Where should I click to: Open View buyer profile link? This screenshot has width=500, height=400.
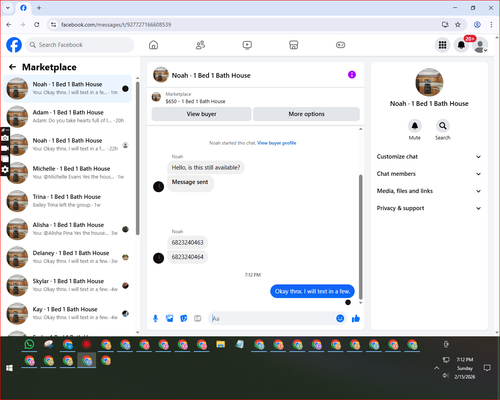[277, 143]
